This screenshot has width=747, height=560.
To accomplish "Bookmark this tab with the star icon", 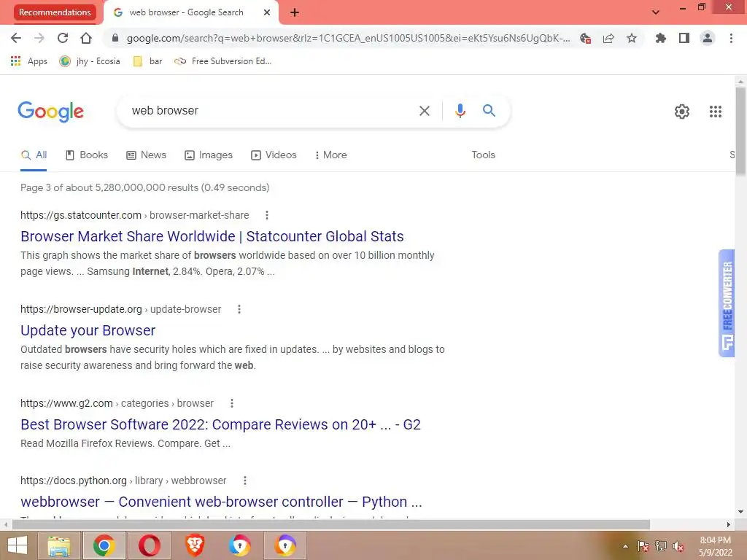I will [x=632, y=38].
